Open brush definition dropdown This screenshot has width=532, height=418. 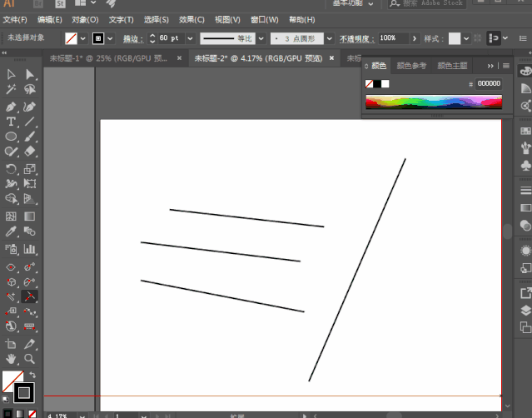coord(329,38)
